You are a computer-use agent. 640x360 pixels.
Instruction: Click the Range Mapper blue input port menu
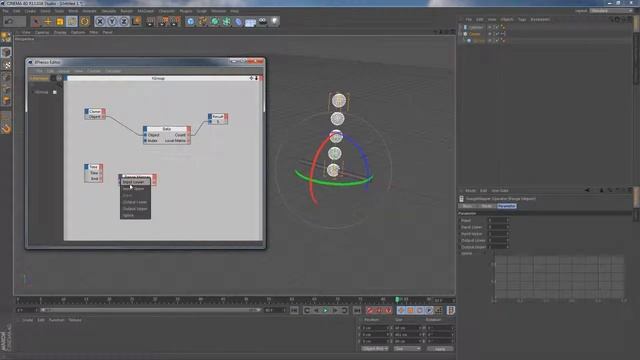pyautogui.click(x=121, y=177)
